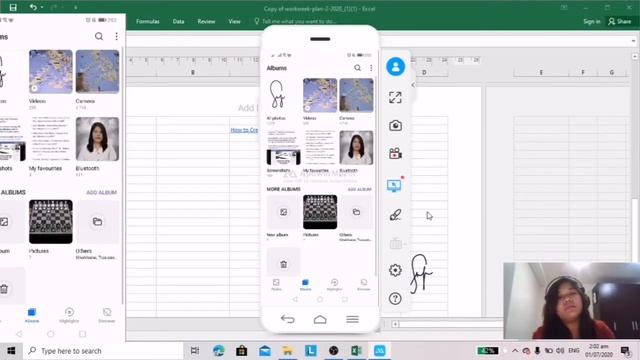The image size is (640, 360).
Task: Switch to Highlights tab in center phone
Action: pyautogui.click(x=334, y=284)
